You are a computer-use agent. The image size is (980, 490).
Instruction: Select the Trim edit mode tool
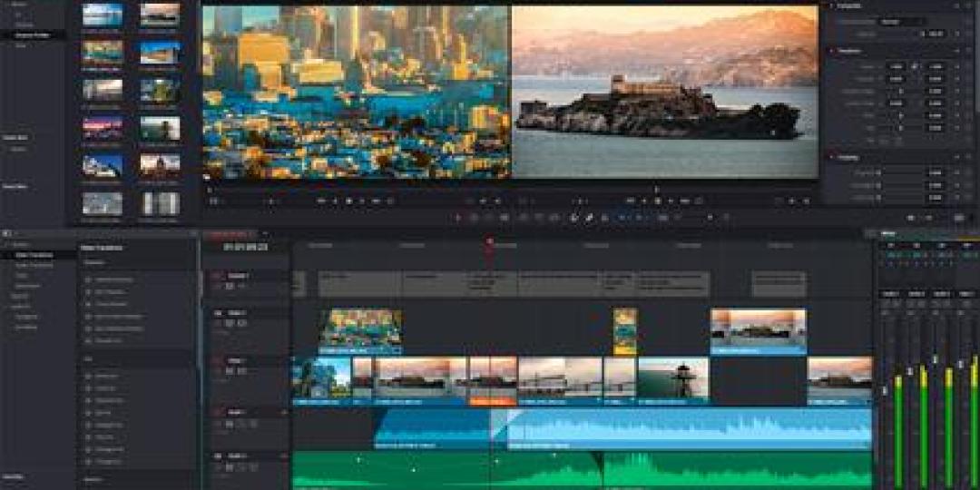coord(474,218)
